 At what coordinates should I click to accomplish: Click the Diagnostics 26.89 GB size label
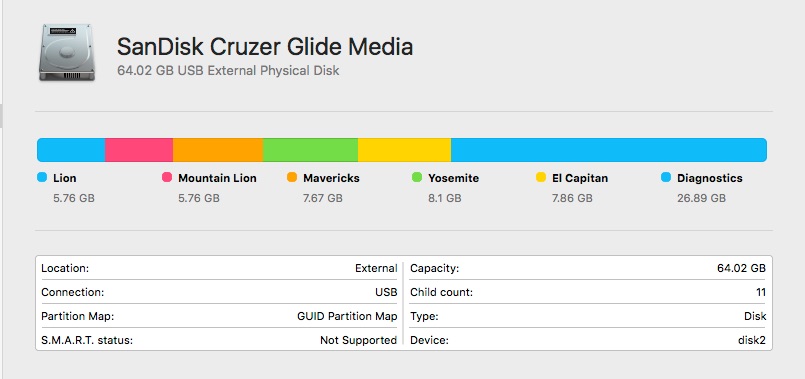(x=701, y=198)
